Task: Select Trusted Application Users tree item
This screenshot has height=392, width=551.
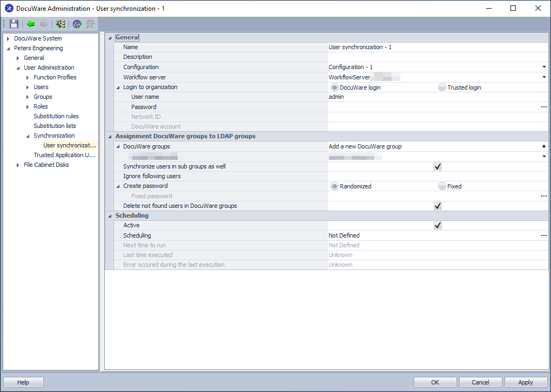Action: click(x=64, y=155)
